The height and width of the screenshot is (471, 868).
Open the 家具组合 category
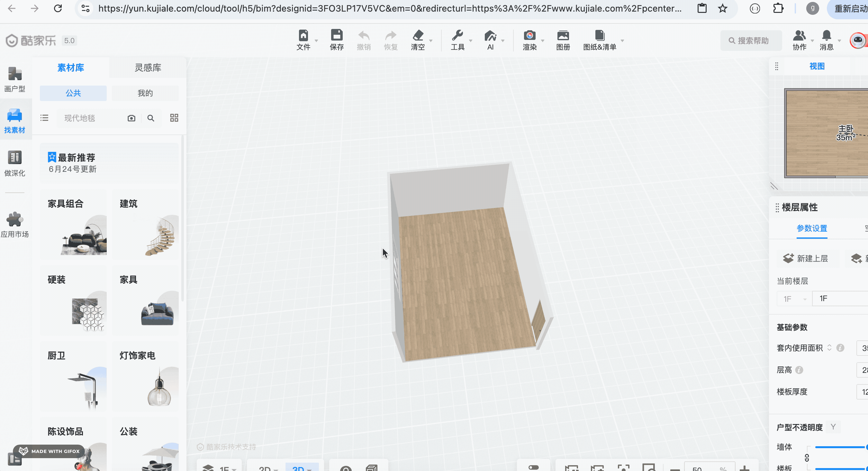coord(73,224)
